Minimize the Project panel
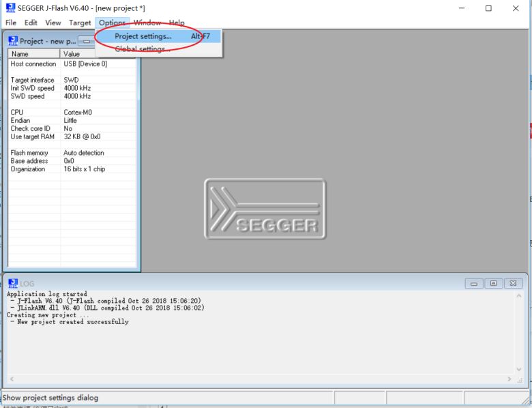 coord(87,41)
